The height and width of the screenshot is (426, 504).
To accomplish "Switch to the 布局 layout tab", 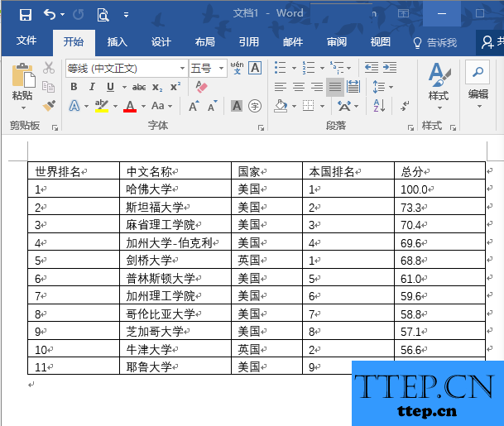I will 204,41.
